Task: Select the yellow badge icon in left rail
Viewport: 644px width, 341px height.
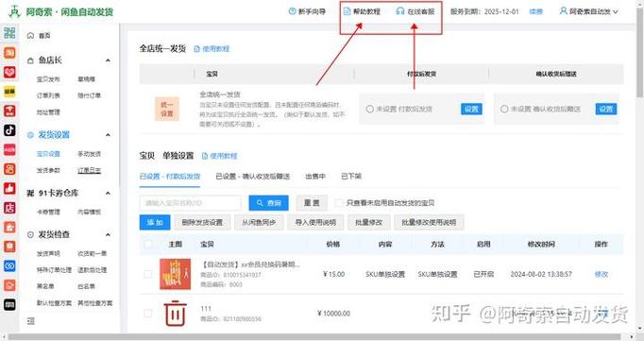Action: tap(9, 92)
